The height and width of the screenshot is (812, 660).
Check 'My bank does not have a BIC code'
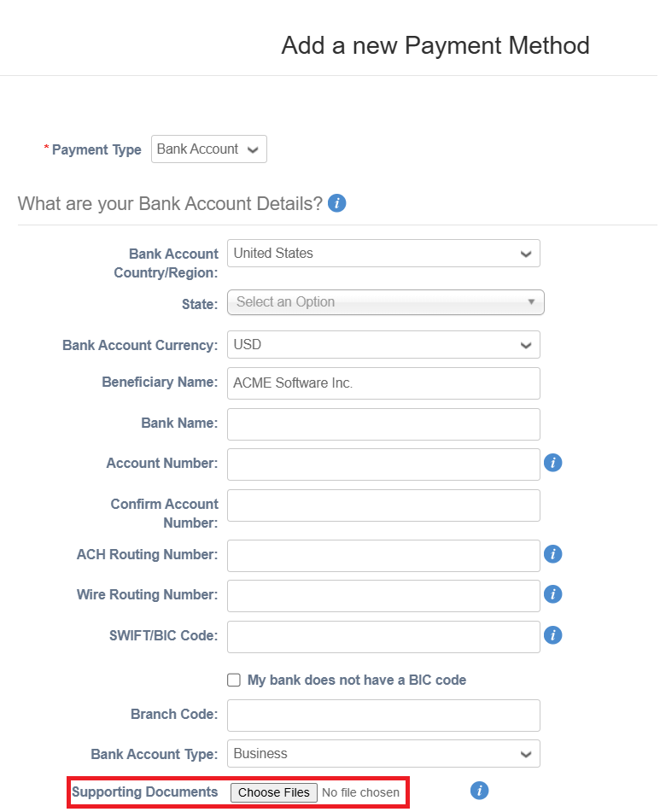(x=233, y=680)
